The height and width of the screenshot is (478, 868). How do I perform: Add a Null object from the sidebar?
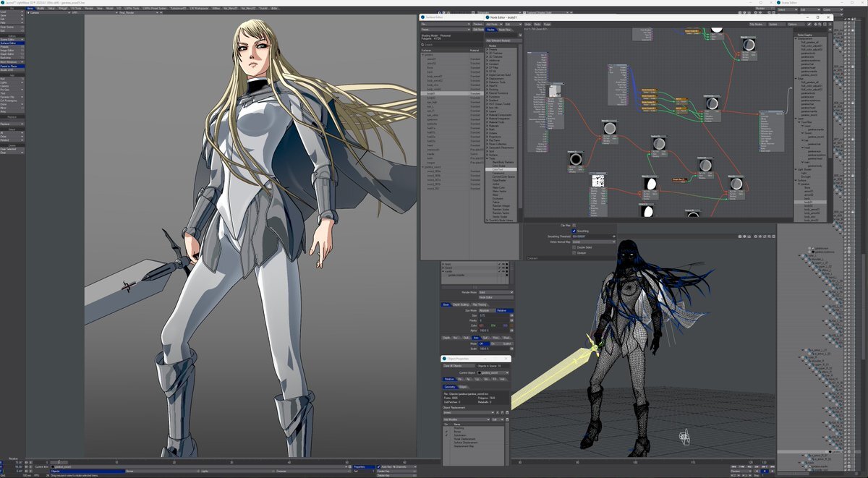coord(12,79)
